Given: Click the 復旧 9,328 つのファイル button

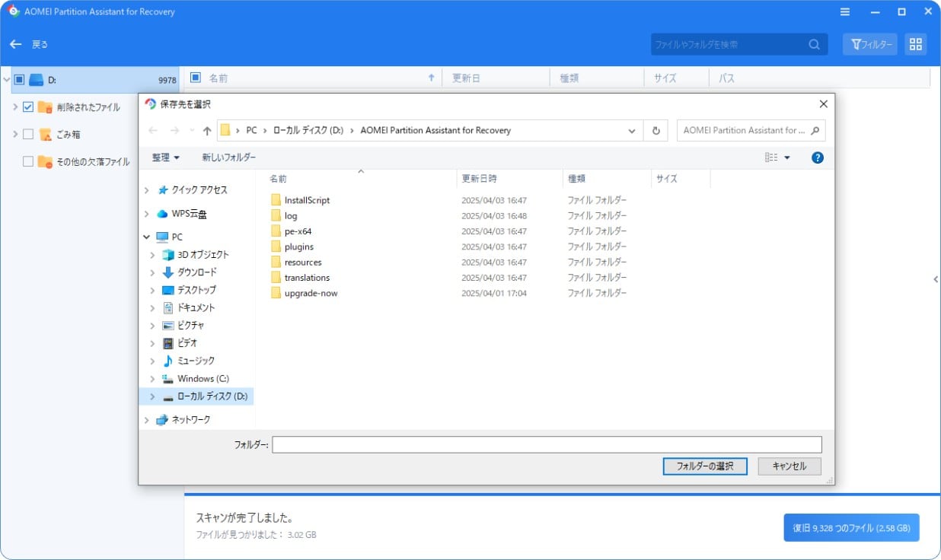Looking at the screenshot, I should click(x=851, y=527).
